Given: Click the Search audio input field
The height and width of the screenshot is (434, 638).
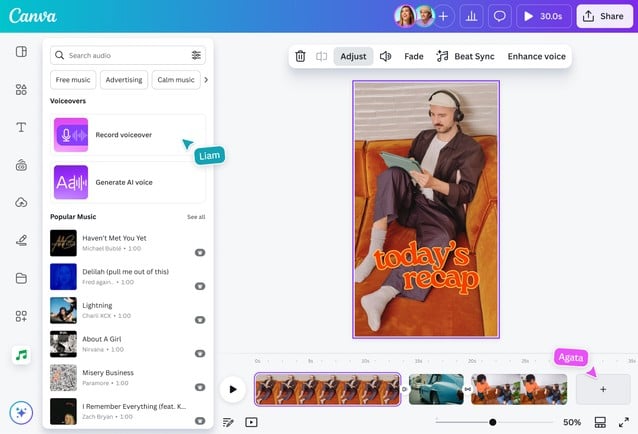Looking at the screenshot, I should pos(120,55).
